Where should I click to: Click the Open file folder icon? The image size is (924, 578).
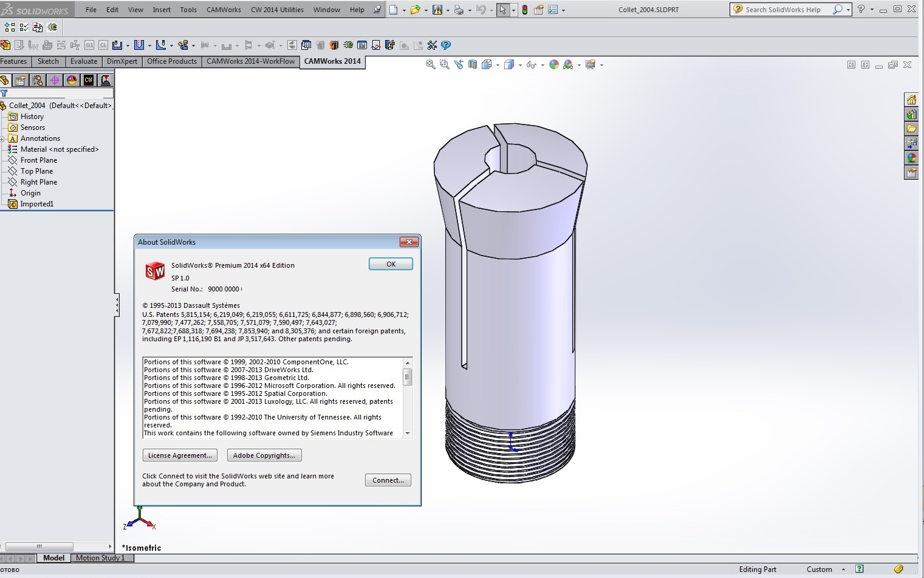point(415,10)
